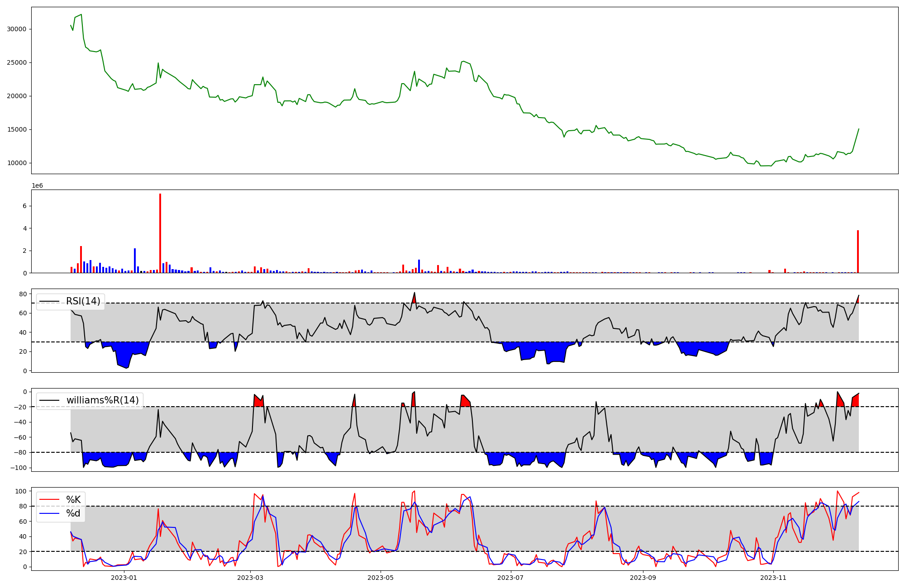Click the red %K legend entry
905x588 pixels.
(x=73, y=499)
